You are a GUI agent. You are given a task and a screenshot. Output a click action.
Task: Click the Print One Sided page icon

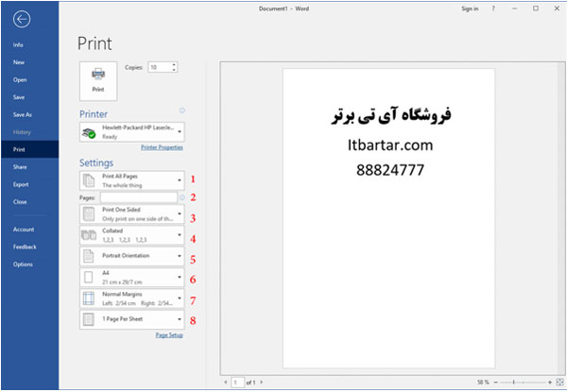click(89, 213)
